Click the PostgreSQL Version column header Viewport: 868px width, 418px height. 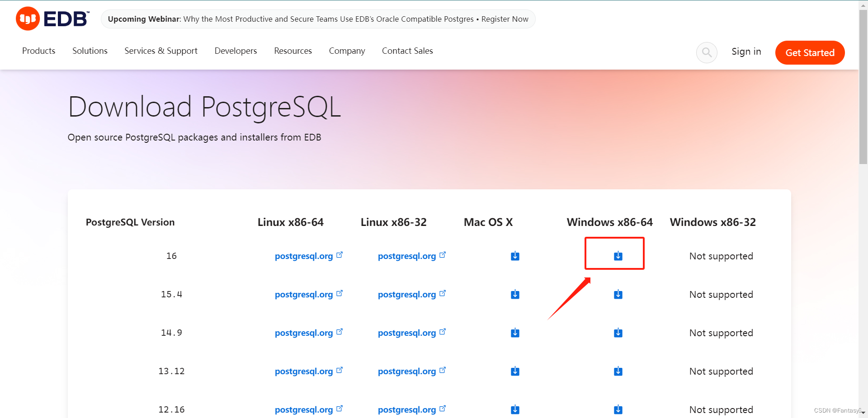pos(130,222)
